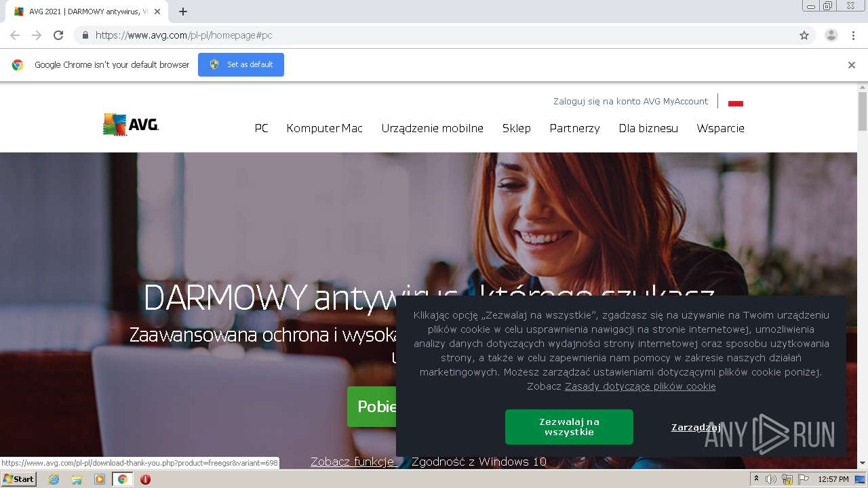Open the media player taskbar icon

pyautogui.click(x=100, y=479)
